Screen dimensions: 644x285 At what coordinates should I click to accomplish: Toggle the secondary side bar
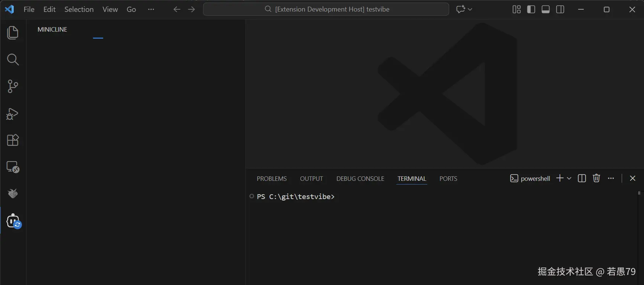[560, 9]
